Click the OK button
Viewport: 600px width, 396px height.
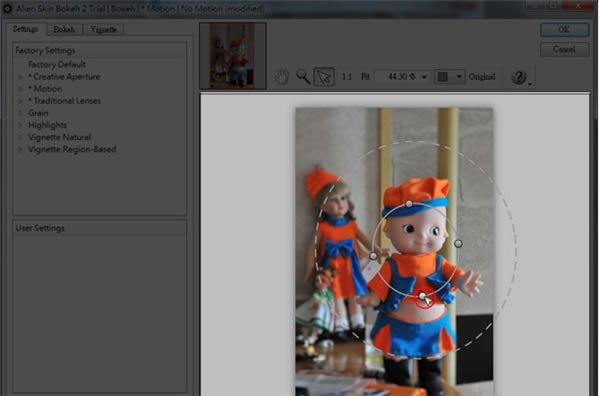(x=564, y=29)
